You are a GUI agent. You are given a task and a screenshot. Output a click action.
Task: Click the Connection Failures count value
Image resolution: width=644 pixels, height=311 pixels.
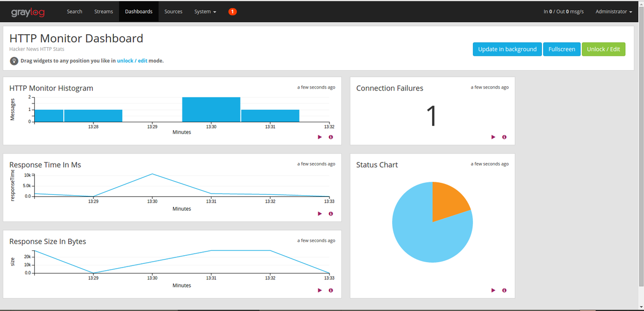click(x=431, y=116)
